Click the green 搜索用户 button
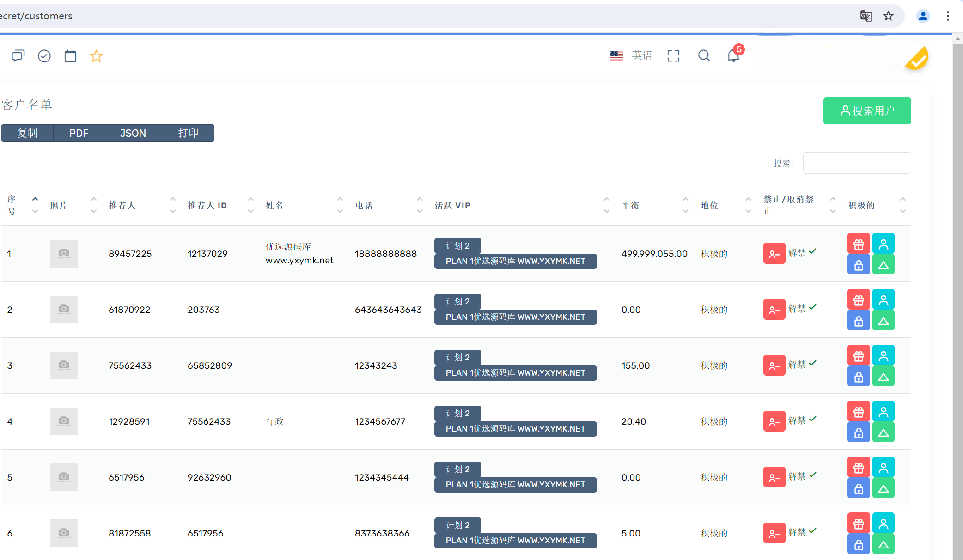The image size is (963, 560). [867, 111]
